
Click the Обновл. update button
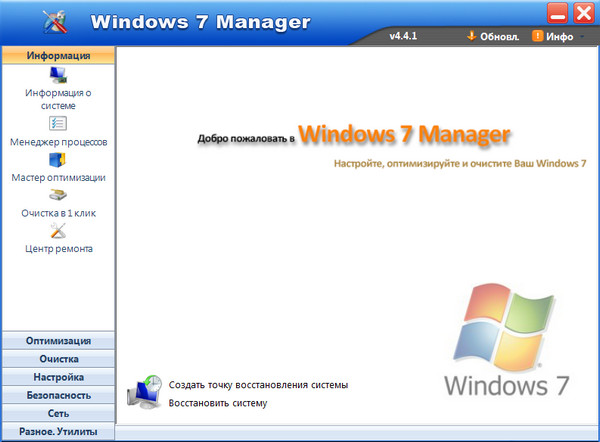point(493,36)
